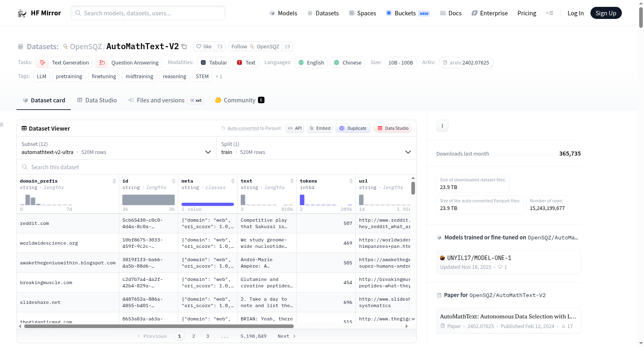
Task: Expand the Subset automathtext-v2-ultra dropdown
Action: (116, 148)
